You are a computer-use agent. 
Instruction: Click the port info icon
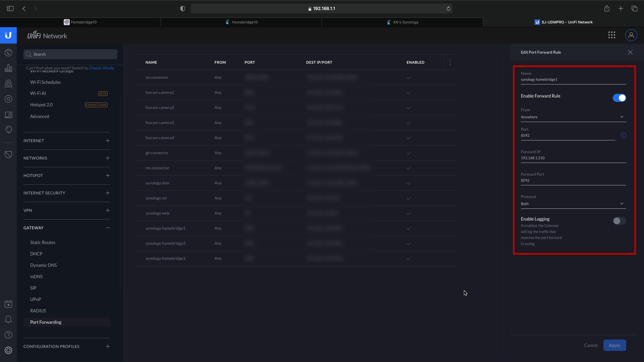[623, 136]
